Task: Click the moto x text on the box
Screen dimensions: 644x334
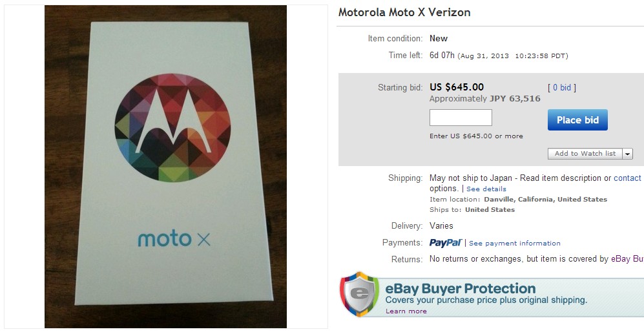Action: coord(174,239)
